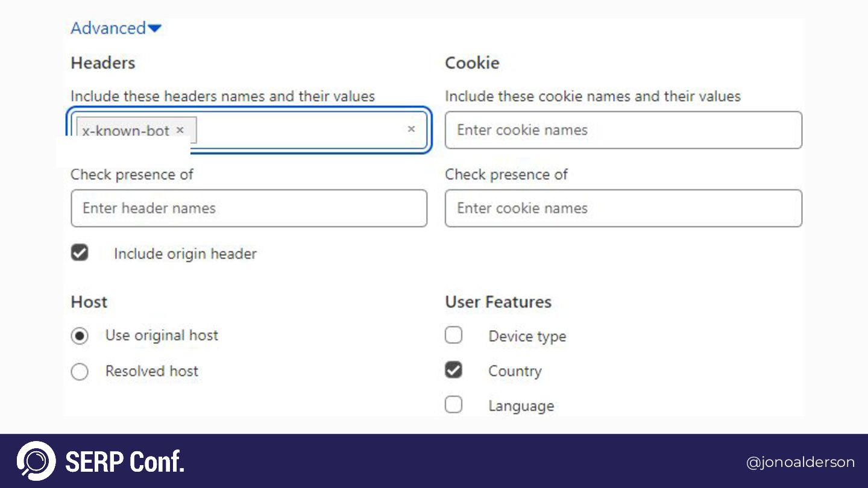Screen dimensions: 868x488
Task: Click the x-known-bot header chip
Action: click(x=125, y=130)
